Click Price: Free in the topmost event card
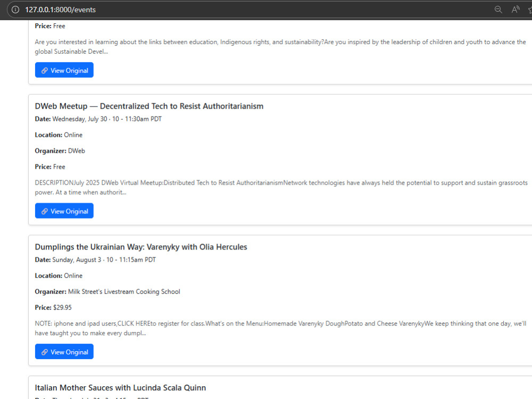The width and height of the screenshot is (532, 399). coord(50,26)
